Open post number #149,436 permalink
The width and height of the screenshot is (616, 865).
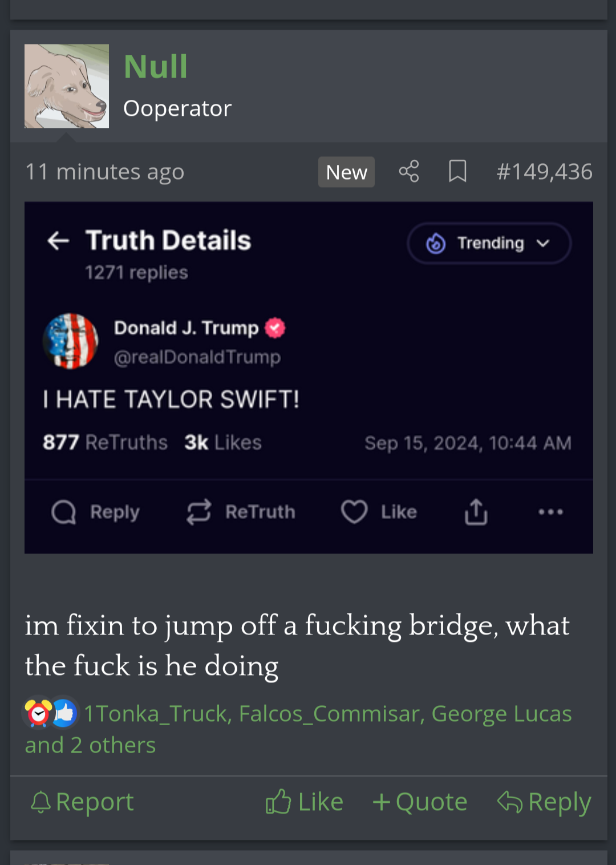point(544,171)
